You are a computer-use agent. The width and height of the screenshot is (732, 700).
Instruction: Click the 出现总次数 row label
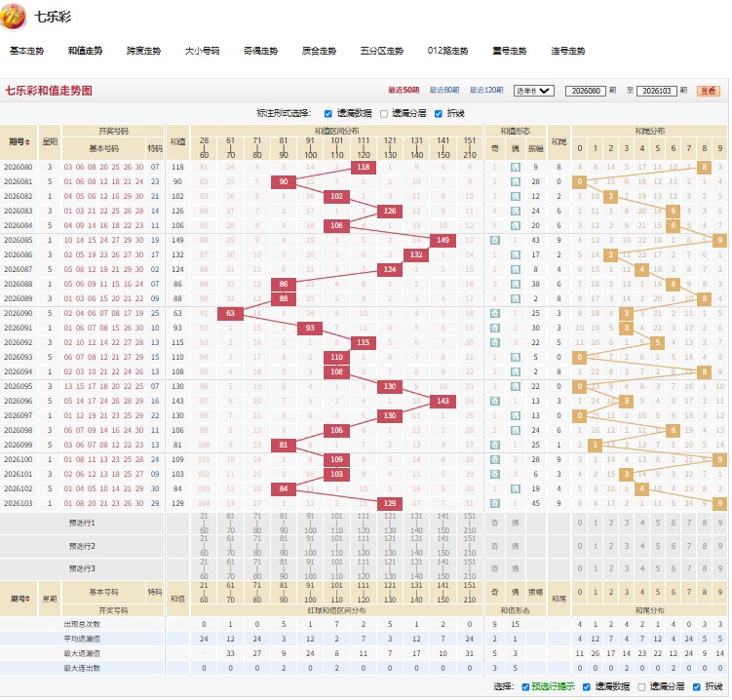pyautogui.click(x=82, y=624)
